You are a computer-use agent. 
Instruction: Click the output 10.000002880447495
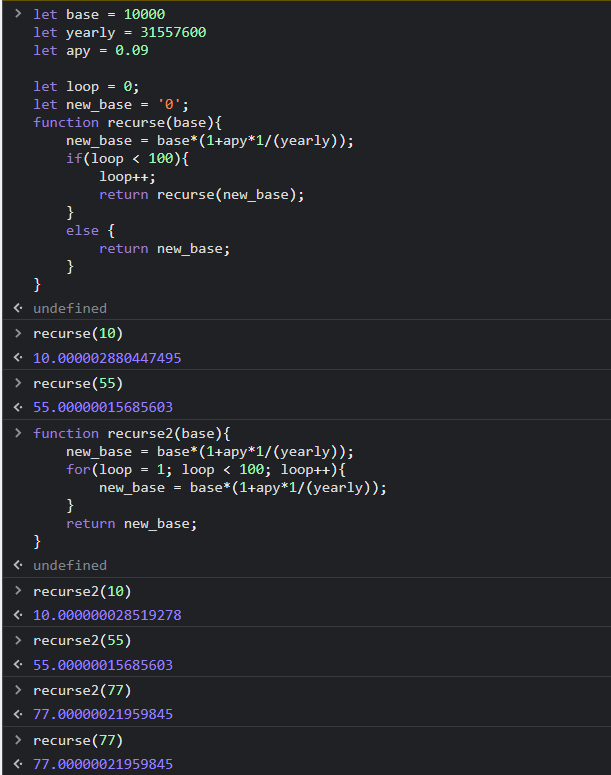(107, 358)
